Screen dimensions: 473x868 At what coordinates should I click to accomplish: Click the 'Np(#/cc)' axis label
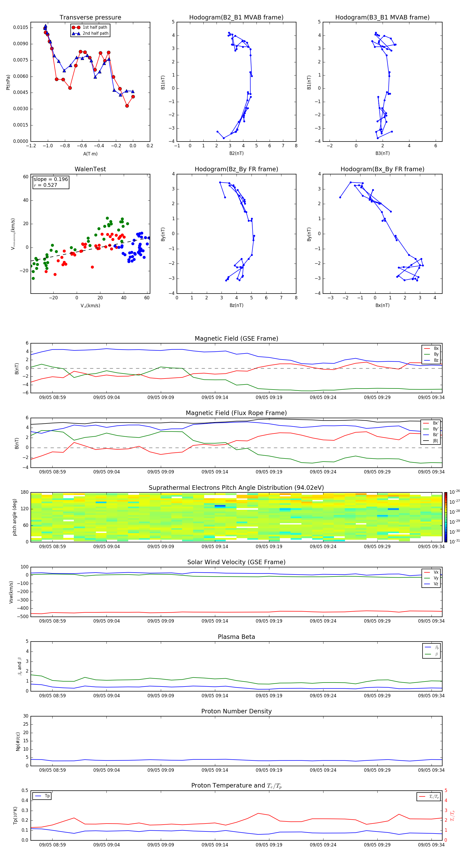click(18, 741)
